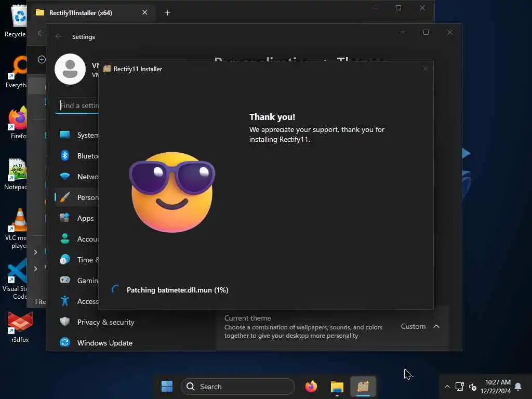
Task: Open the Windows Start menu
Action: tap(167, 386)
